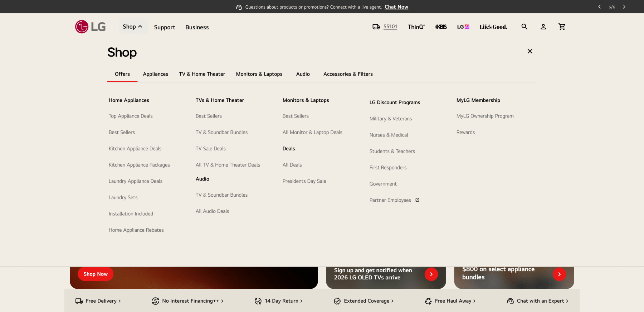This screenshot has width=644, height=312.
Task: Select the Monitors & Laptops tab
Action: click(259, 74)
